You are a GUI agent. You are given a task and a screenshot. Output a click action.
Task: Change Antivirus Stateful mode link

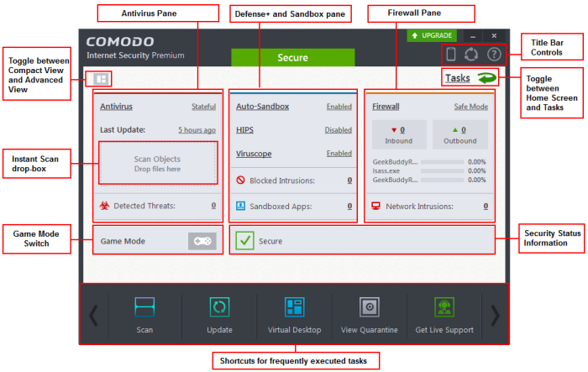coord(203,107)
